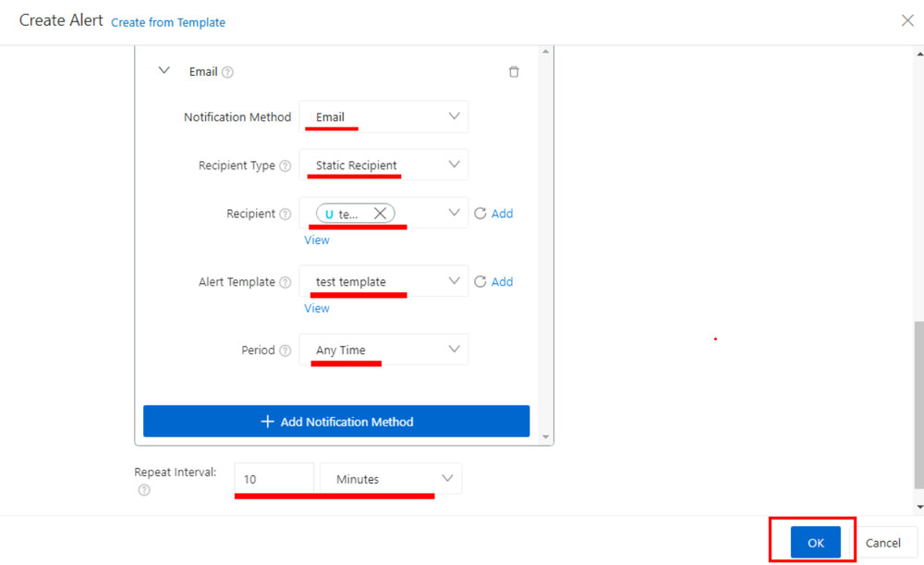The height and width of the screenshot is (565, 924).
Task: Remove the selected recipient tag
Action: 379,212
